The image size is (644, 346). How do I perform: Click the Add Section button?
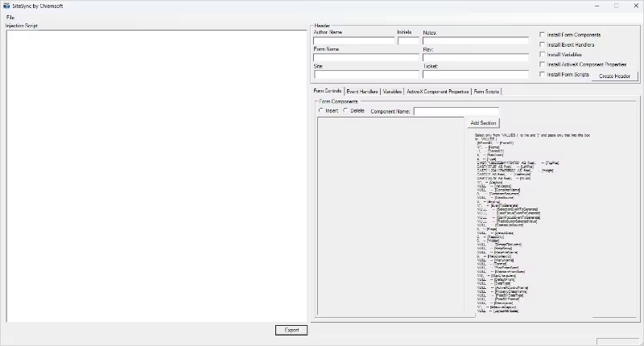489,122
